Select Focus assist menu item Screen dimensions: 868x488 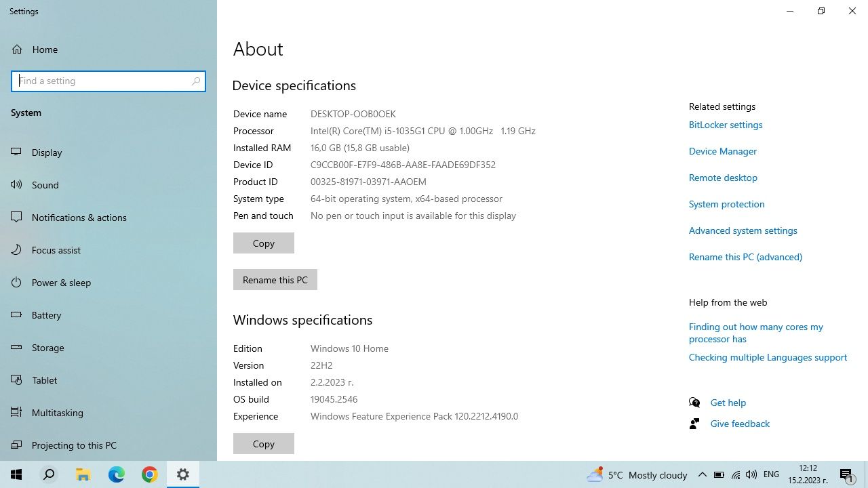tap(108, 250)
